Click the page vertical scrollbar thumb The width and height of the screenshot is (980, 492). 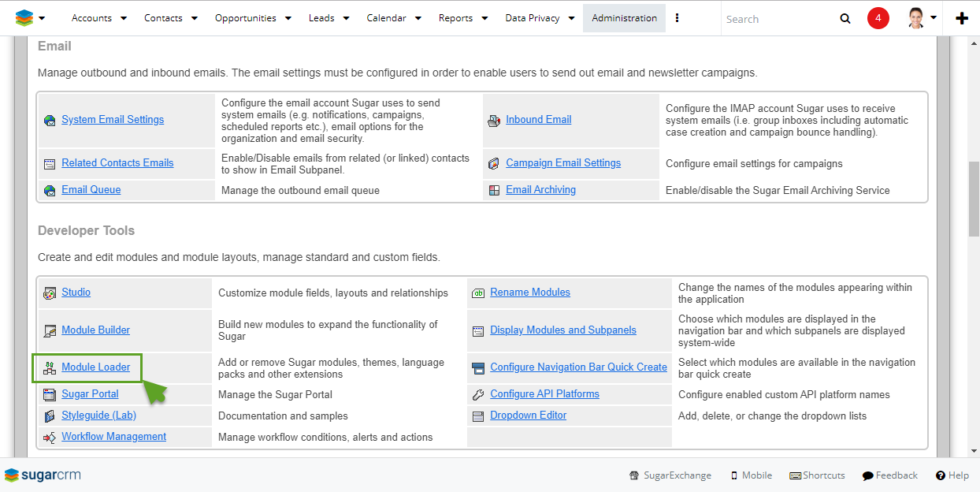(x=974, y=199)
